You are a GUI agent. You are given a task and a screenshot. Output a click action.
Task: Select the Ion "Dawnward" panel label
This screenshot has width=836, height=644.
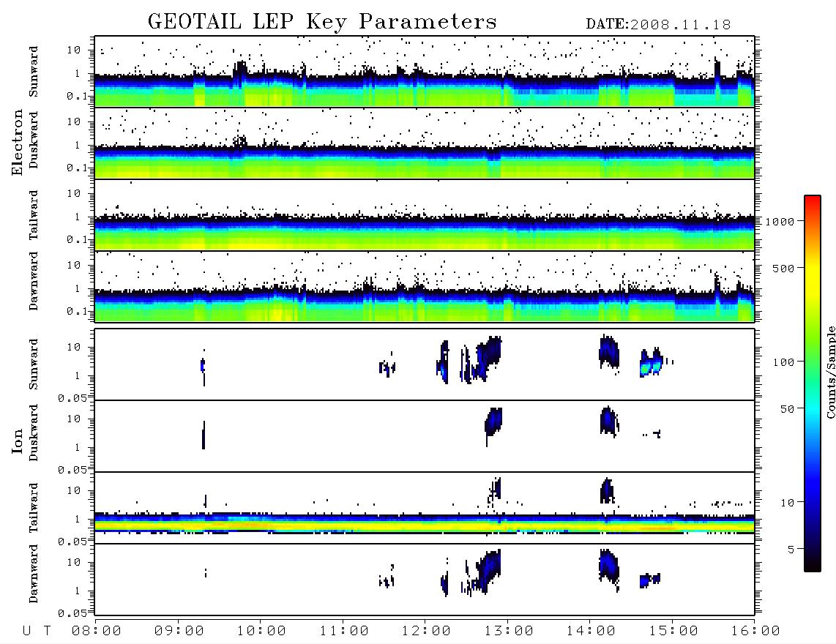pos(34,574)
